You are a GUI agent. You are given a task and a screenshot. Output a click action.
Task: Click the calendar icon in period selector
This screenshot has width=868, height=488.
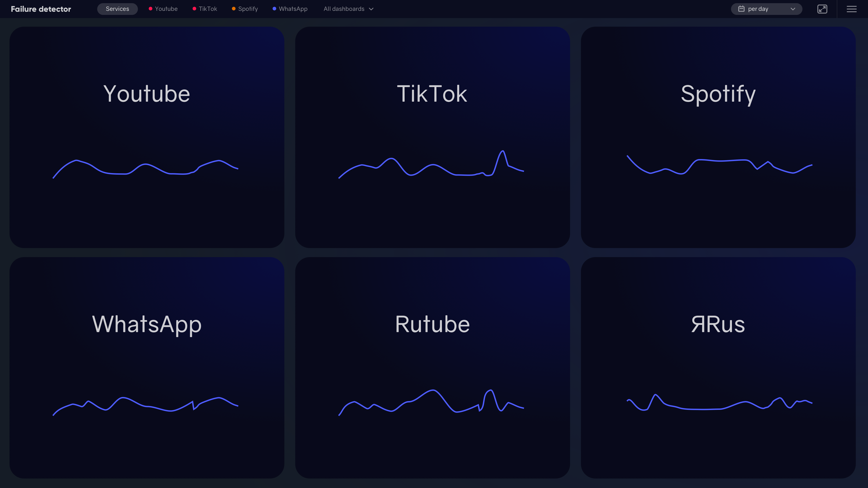[x=741, y=9]
